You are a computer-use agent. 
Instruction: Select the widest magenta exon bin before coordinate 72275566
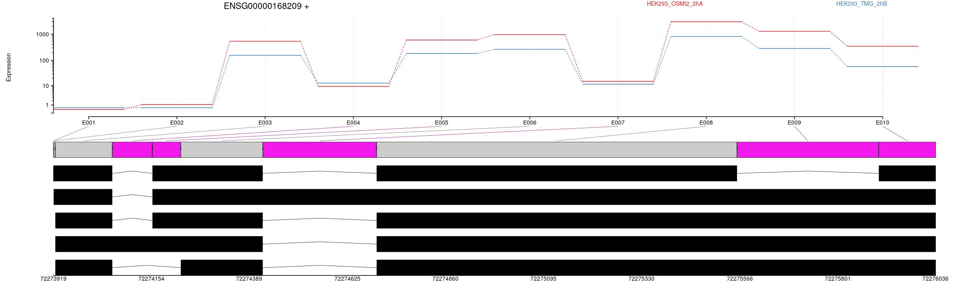tap(320, 150)
